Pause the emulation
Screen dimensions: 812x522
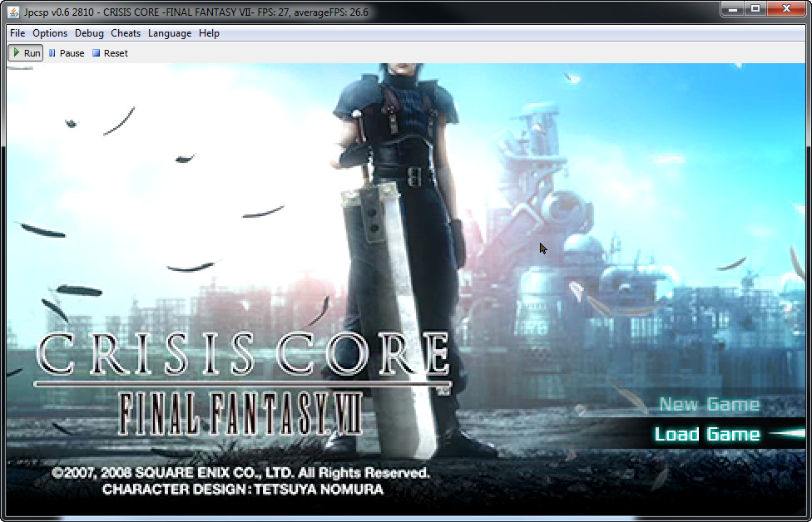67,53
